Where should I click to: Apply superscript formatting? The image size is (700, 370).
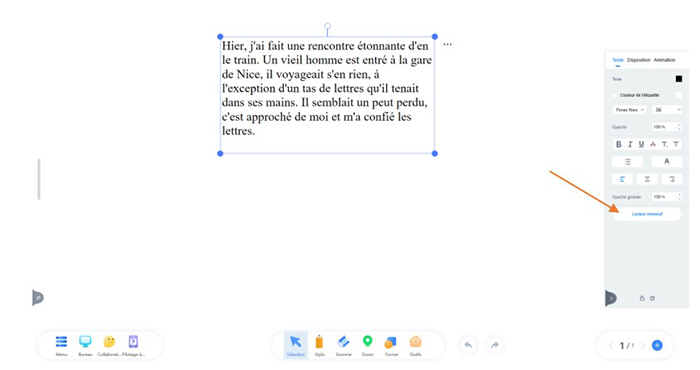(x=676, y=144)
